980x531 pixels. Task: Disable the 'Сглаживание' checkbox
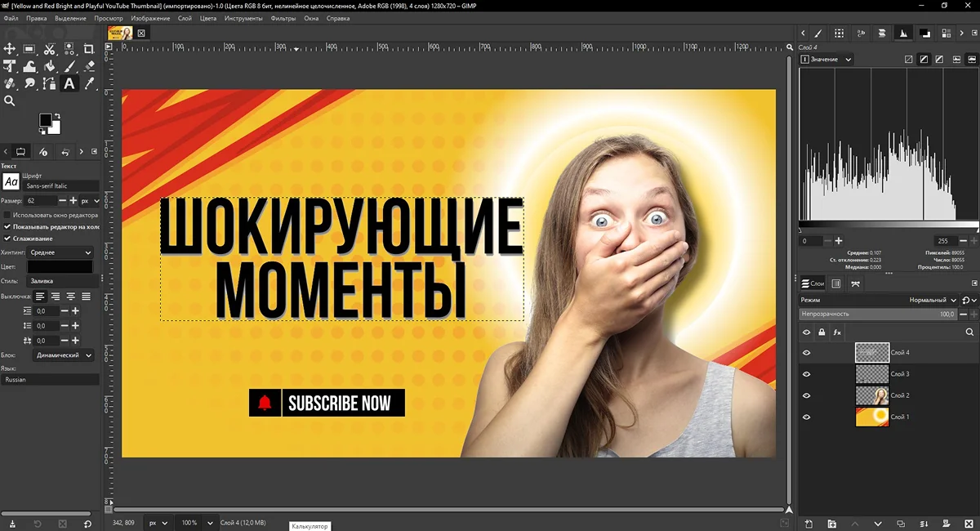(x=7, y=239)
